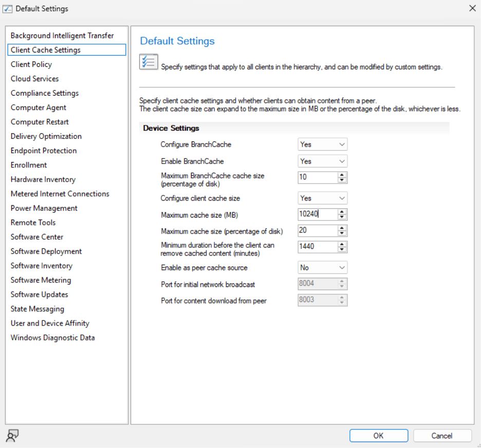Click the Cancel button
This screenshot has width=481, height=448.
[x=442, y=435]
